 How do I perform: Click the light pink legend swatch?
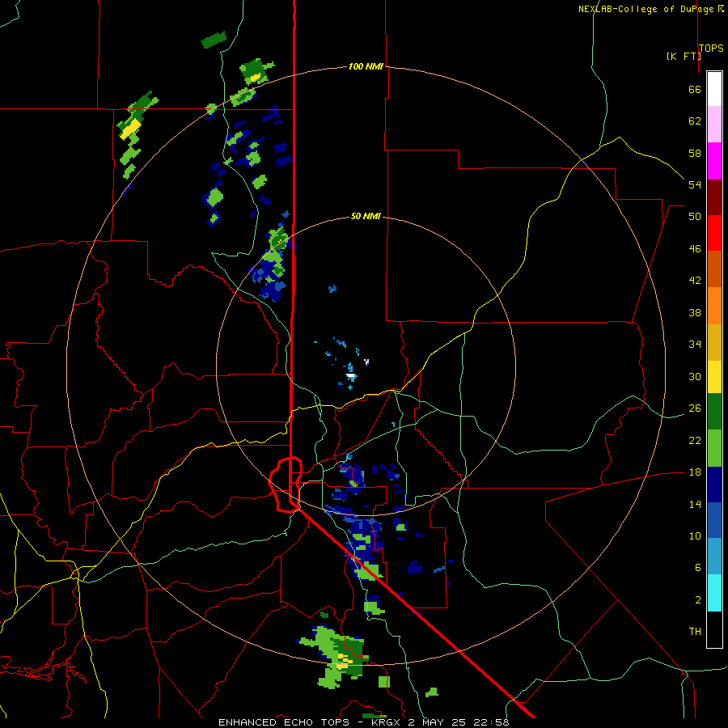point(714,124)
